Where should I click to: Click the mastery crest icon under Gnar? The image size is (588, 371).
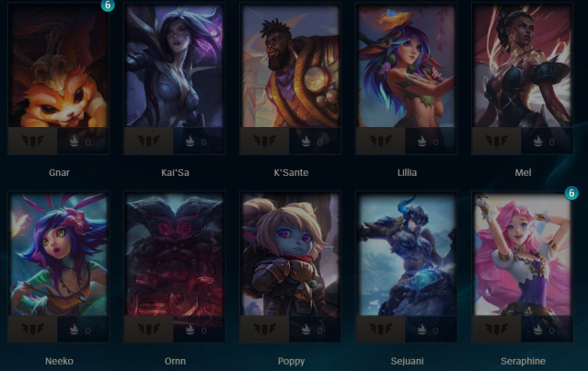(x=32, y=141)
